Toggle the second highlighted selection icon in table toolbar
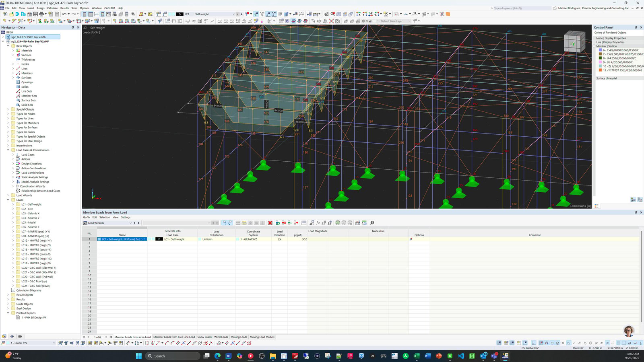Viewport: 644px width, 362px height. coord(230,223)
